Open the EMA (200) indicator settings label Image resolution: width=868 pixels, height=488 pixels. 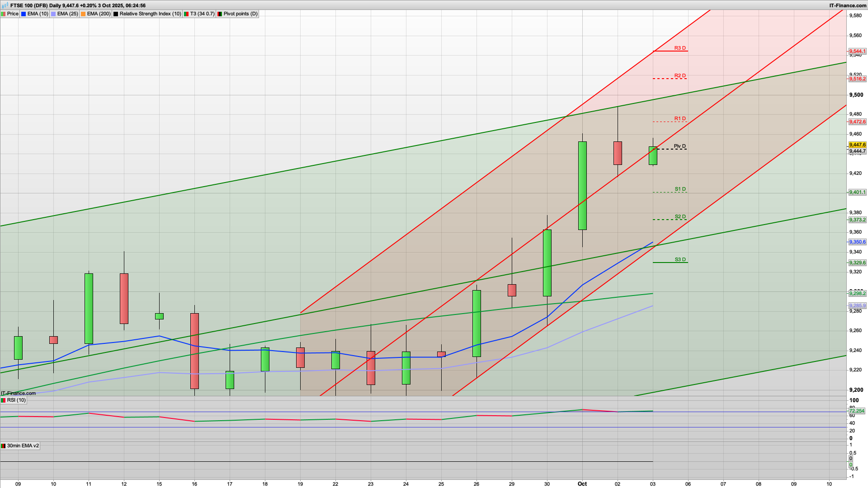tap(99, 14)
